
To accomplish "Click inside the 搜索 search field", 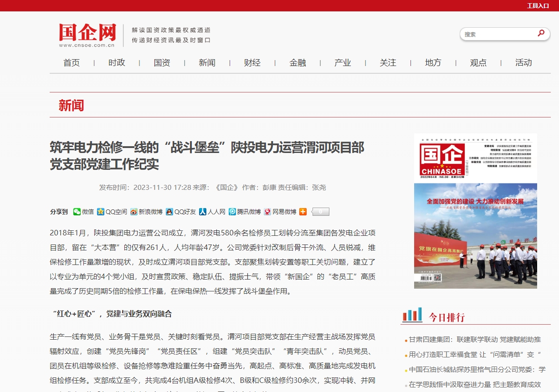I will click(497, 34).
